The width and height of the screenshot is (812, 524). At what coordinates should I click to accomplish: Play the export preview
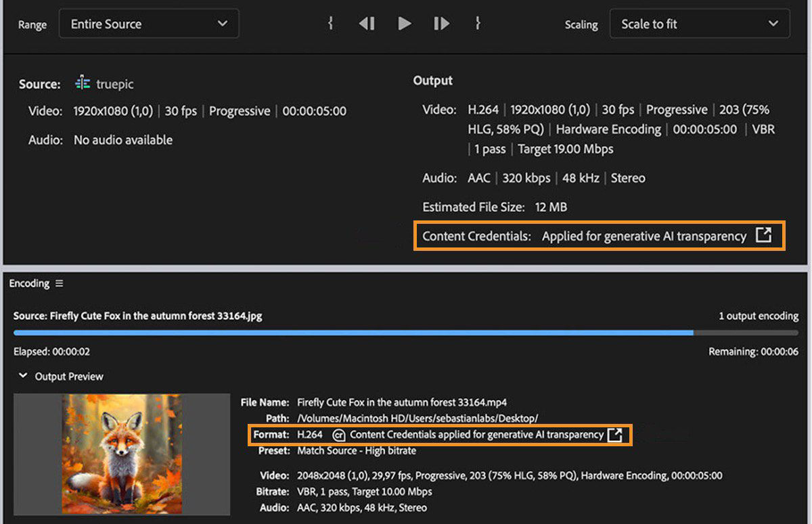coord(404,23)
